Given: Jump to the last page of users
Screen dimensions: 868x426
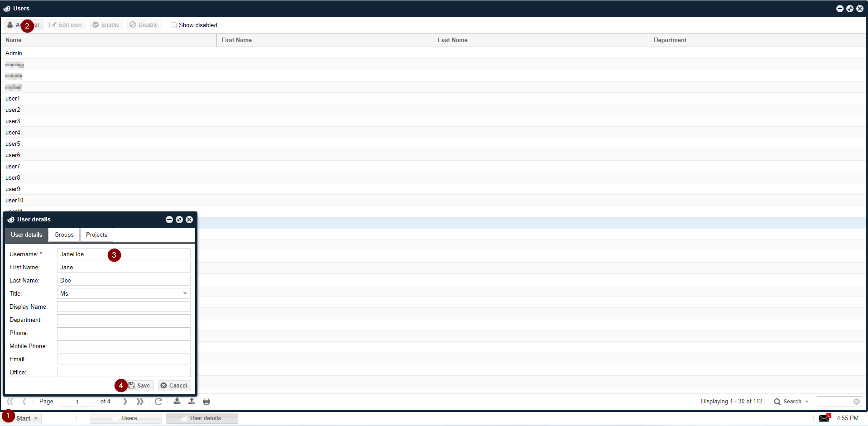Looking at the screenshot, I should tap(140, 401).
